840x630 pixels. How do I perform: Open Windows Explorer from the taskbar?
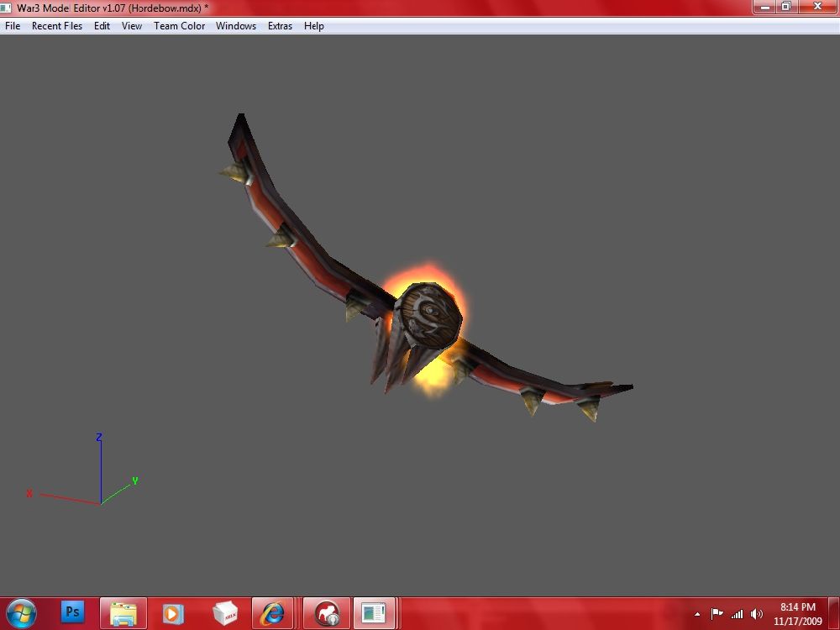pyautogui.click(x=123, y=613)
